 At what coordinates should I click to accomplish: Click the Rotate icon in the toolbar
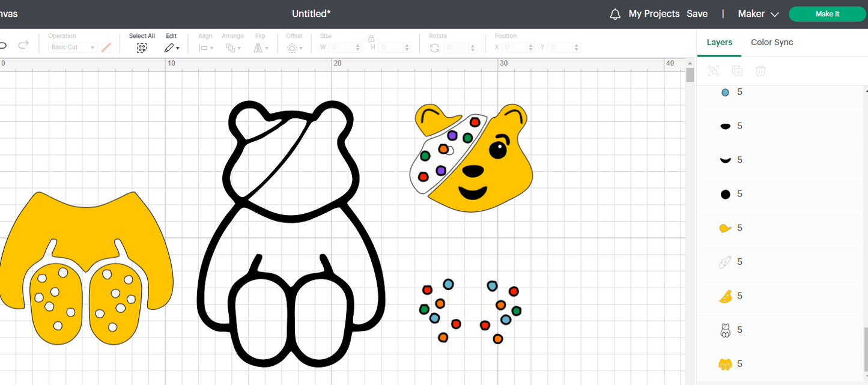[x=434, y=47]
